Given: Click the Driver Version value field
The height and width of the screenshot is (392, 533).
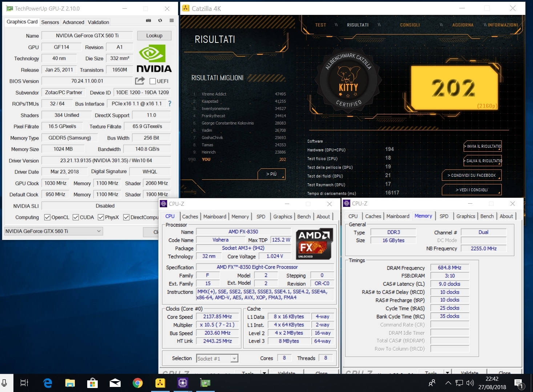Looking at the screenshot, I should coord(106,160).
